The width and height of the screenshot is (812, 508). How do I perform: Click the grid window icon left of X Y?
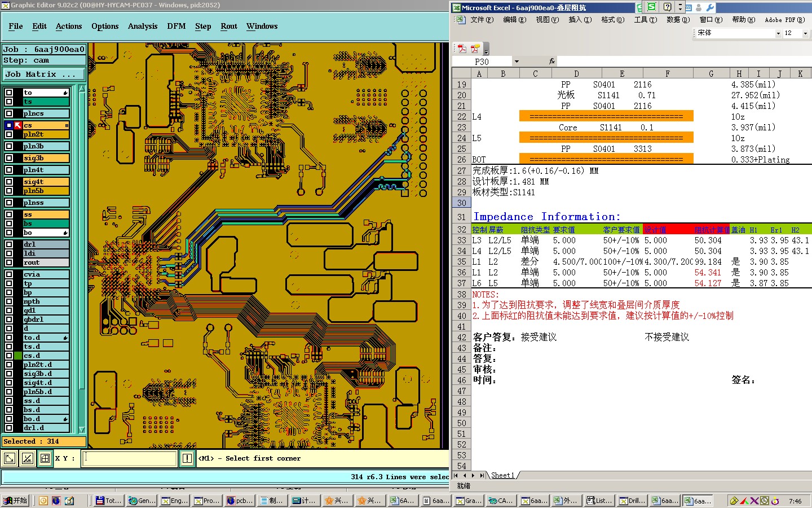click(x=45, y=458)
